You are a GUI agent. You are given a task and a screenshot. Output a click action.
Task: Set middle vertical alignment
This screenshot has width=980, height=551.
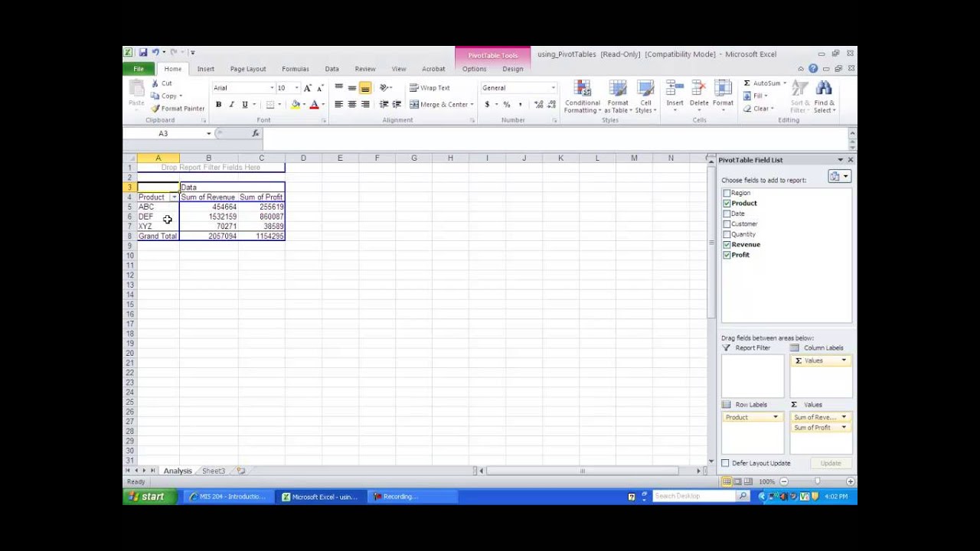[352, 88]
